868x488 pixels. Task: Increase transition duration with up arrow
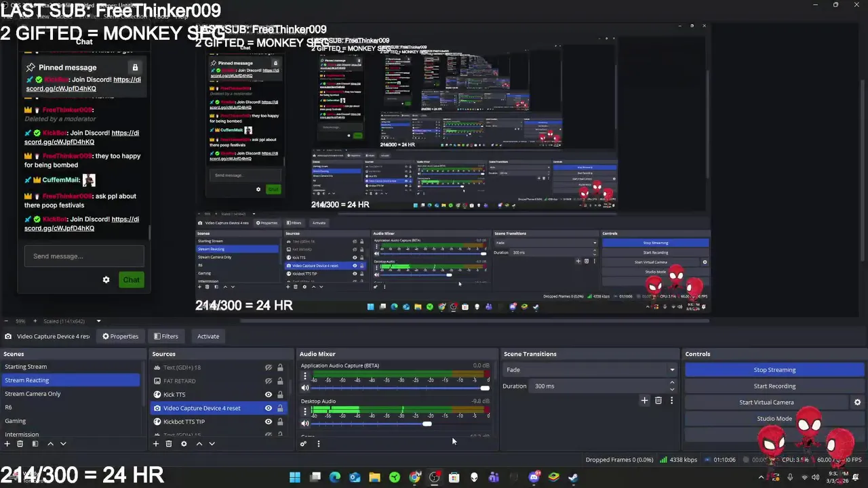(672, 383)
